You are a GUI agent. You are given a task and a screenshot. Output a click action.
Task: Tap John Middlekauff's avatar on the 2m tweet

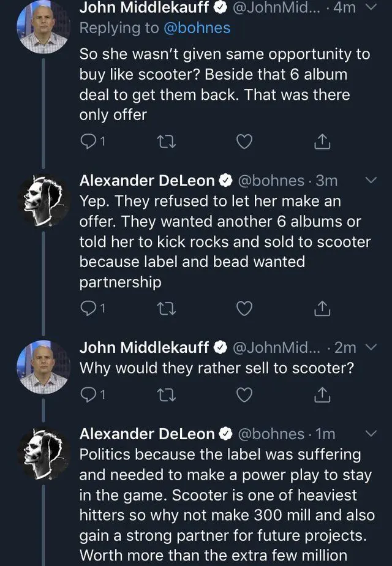pos(43,366)
